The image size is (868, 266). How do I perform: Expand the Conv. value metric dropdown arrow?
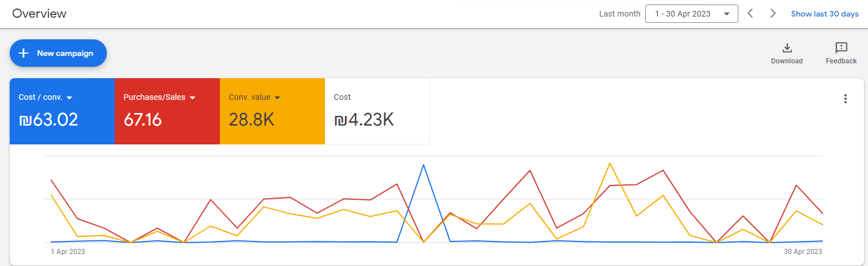(x=277, y=98)
